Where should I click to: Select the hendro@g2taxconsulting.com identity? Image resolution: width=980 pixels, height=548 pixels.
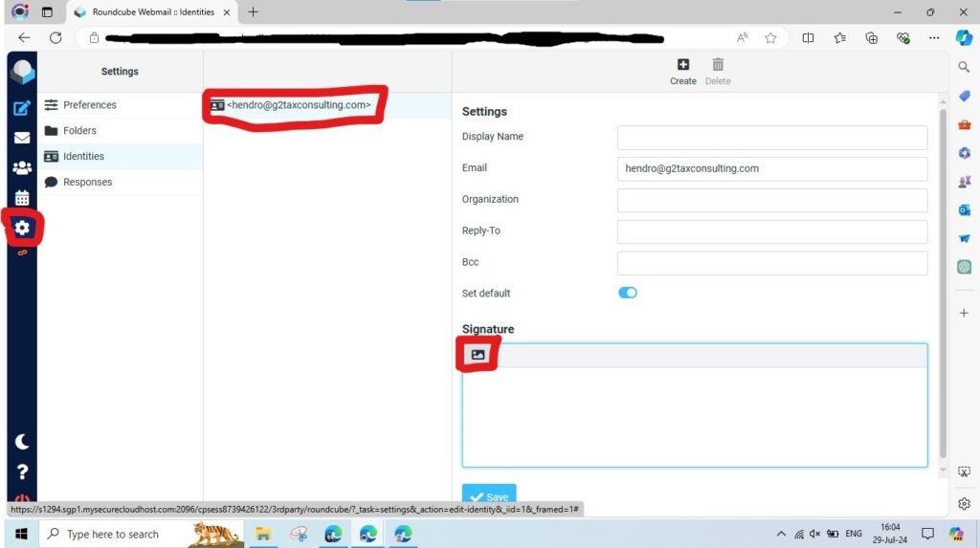[298, 105]
